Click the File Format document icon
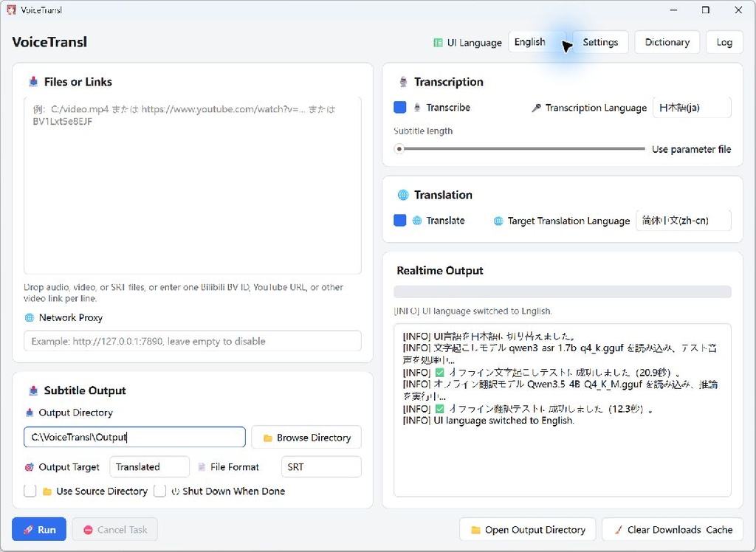 [202, 467]
